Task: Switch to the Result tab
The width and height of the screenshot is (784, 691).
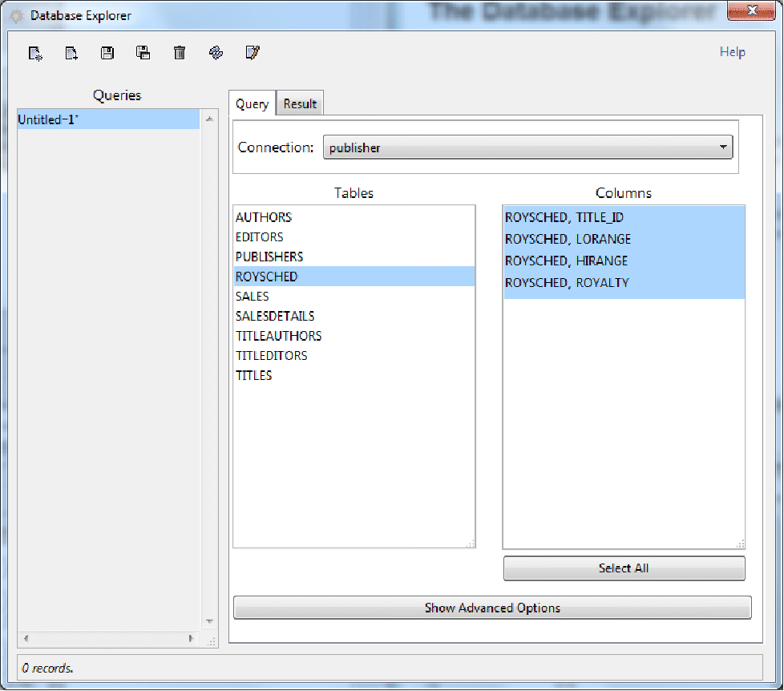Action: pyautogui.click(x=300, y=104)
